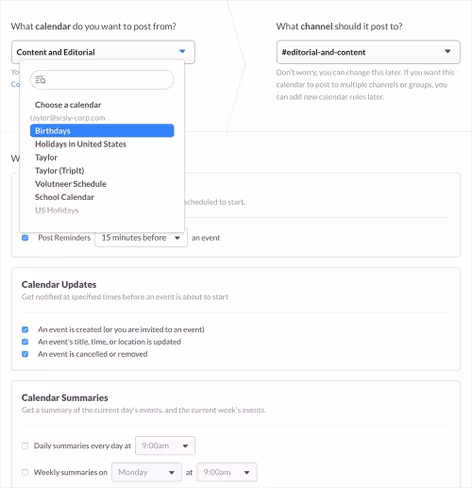Click the calendar search input field
472x488 pixels.
coord(102,80)
